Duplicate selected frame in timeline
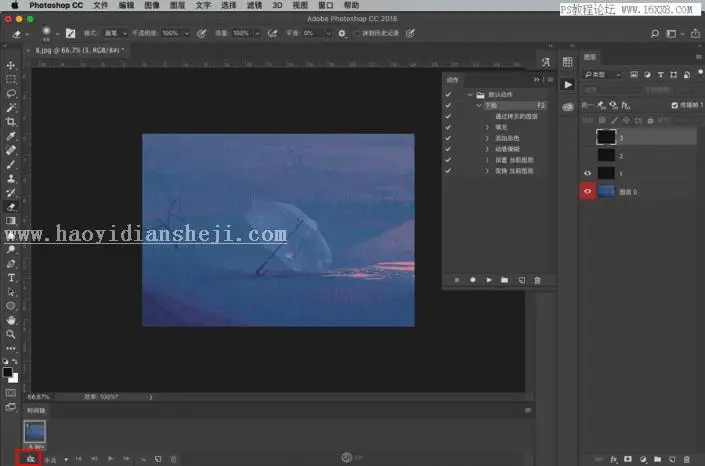 [158, 459]
